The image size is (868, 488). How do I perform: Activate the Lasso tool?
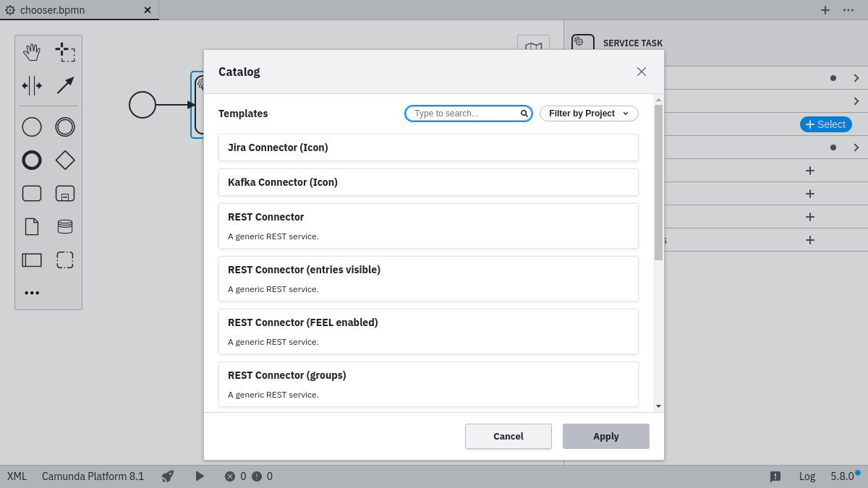[65, 51]
